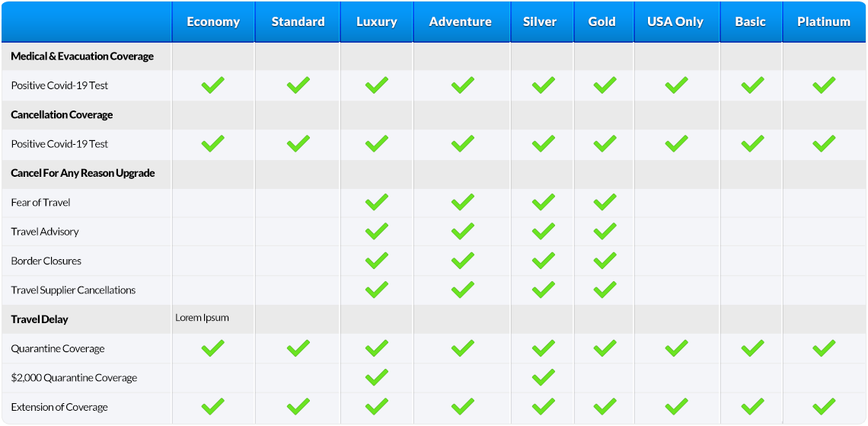Click Silver checkmark for $2,000 Quarantine Coverage
Image resolution: width=868 pixels, height=426 pixels.
(543, 378)
